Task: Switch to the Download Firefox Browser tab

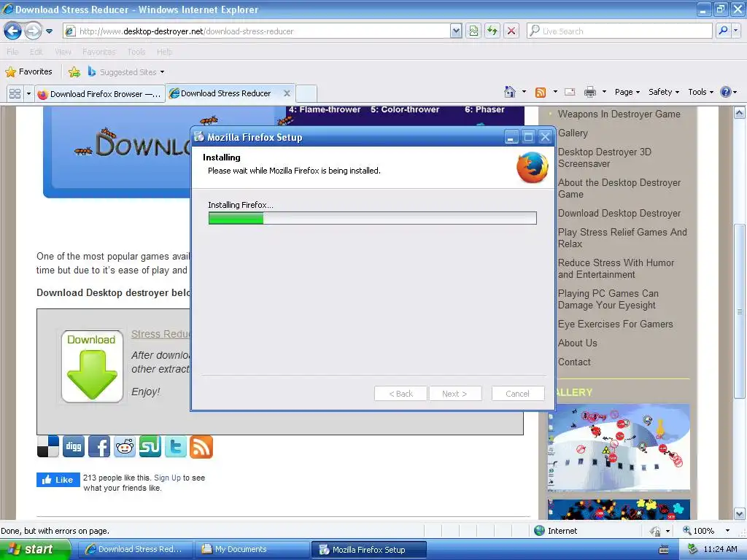Action: [100, 94]
